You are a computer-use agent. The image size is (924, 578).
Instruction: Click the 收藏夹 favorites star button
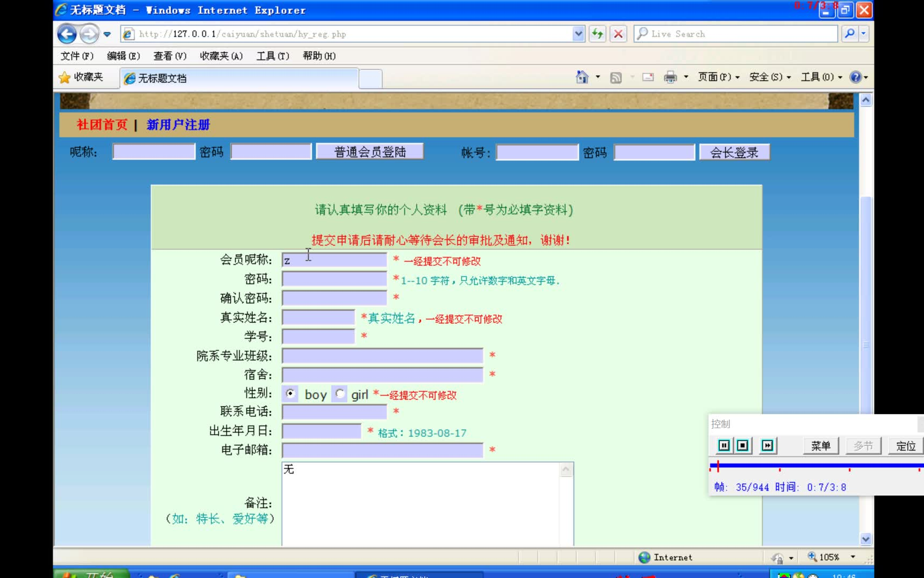(x=81, y=77)
